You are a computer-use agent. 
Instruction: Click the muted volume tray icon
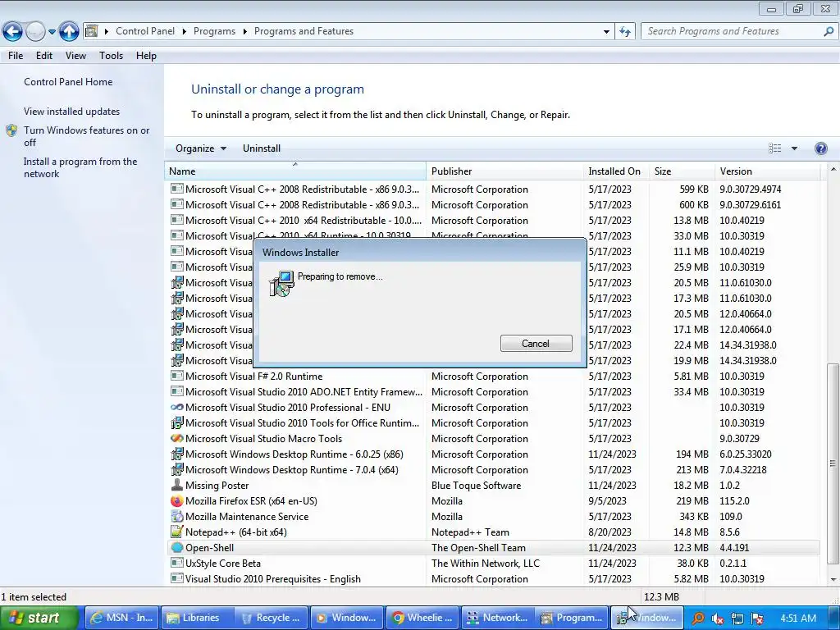[717, 619]
